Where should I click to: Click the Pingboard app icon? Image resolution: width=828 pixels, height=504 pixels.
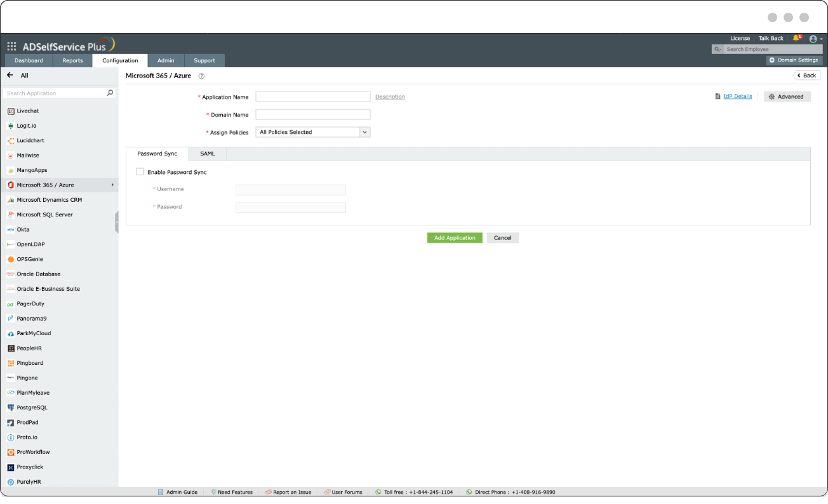(x=11, y=363)
